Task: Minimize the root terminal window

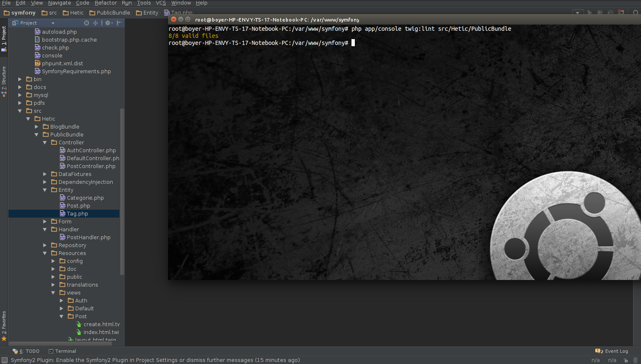Action: point(181,19)
